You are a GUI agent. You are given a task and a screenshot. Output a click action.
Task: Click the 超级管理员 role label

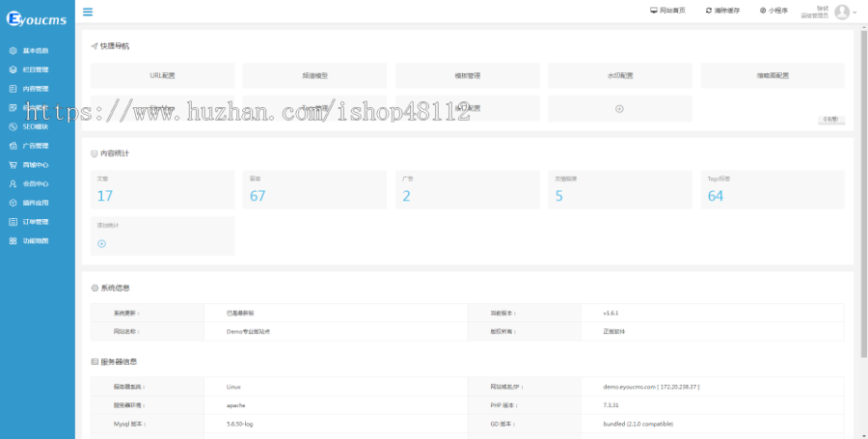pos(814,15)
